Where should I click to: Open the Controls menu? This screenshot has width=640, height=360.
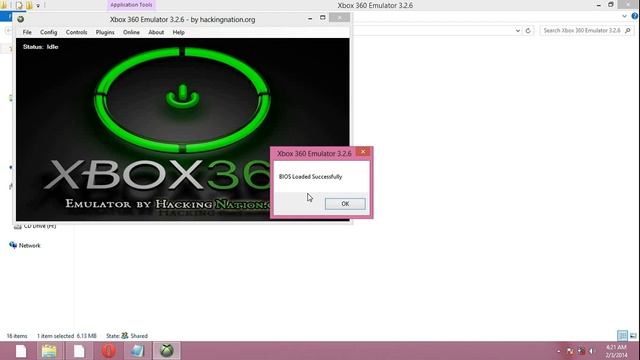point(76,32)
